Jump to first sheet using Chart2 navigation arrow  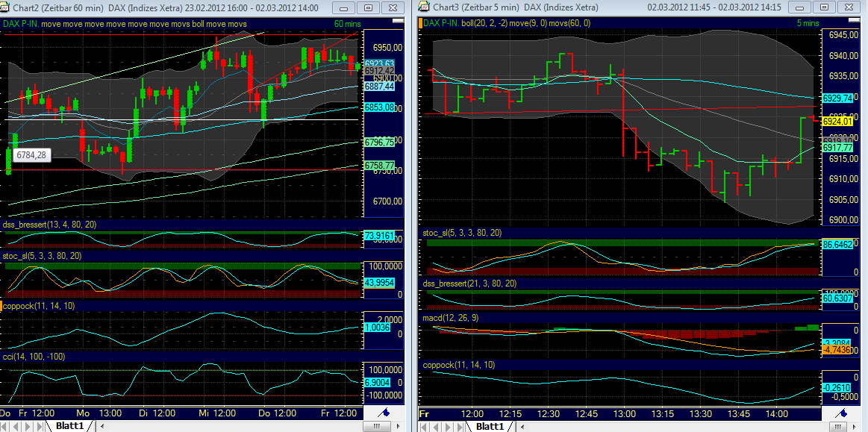[6, 428]
